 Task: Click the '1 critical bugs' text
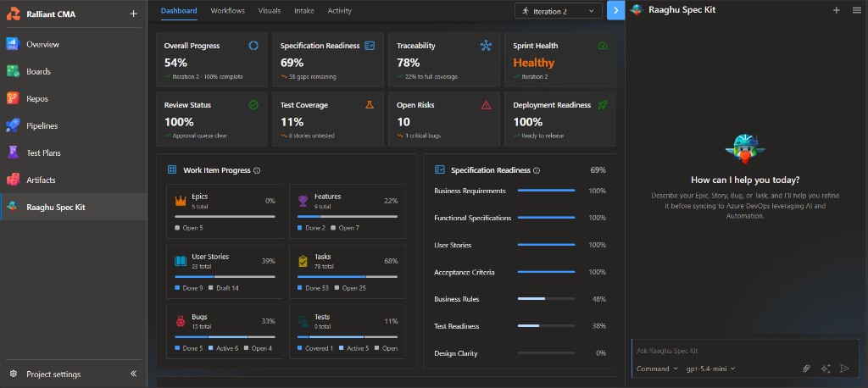(x=422, y=136)
